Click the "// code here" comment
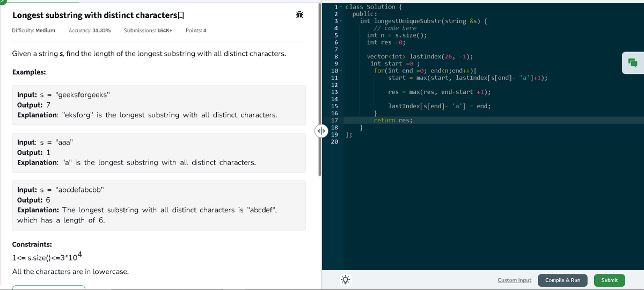Viewport: 644px width, 290px height. [x=395, y=28]
